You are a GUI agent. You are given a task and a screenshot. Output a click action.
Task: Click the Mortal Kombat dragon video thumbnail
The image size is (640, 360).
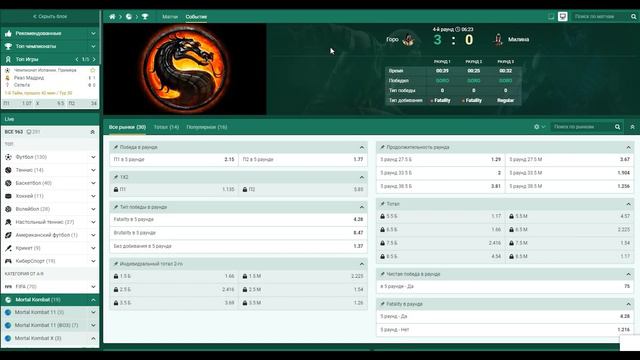pyautogui.click(x=185, y=69)
